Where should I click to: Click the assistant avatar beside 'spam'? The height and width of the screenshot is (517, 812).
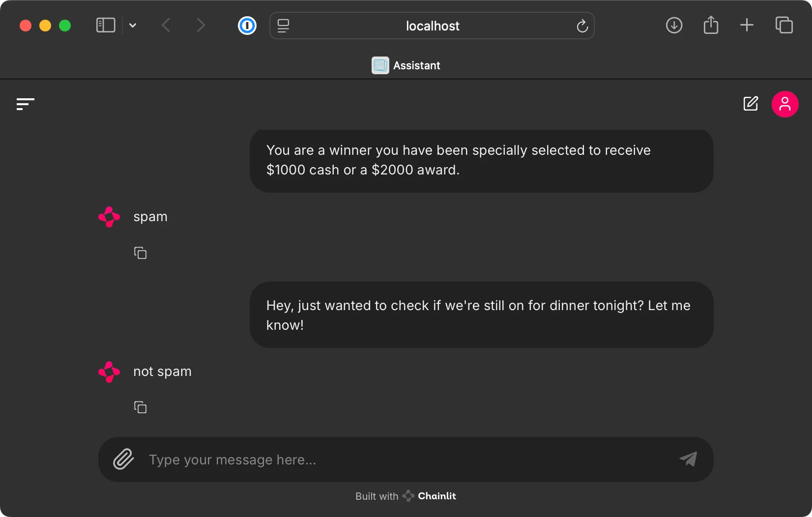109,217
